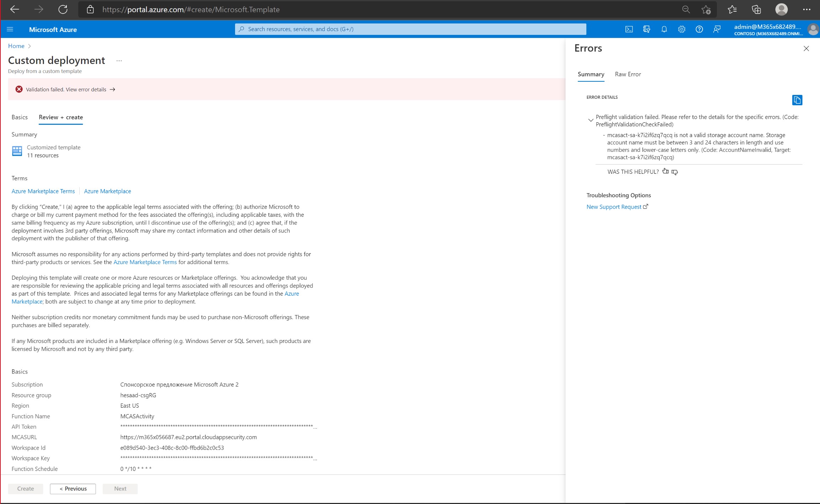Copy the error details to clipboard
This screenshot has height=504, width=820.
(x=797, y=100)
